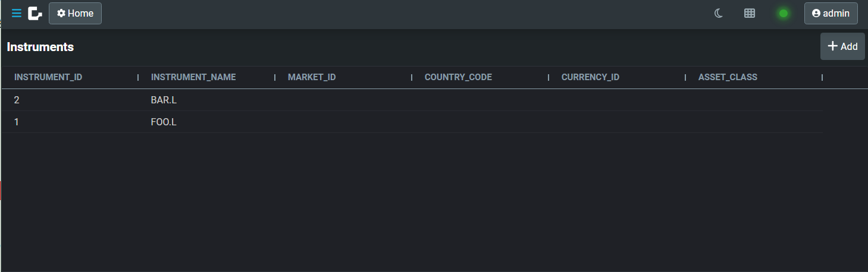Viewport: 868px width, 272px height.
Task: Click the Instruments page title
Action: point(40,47)
